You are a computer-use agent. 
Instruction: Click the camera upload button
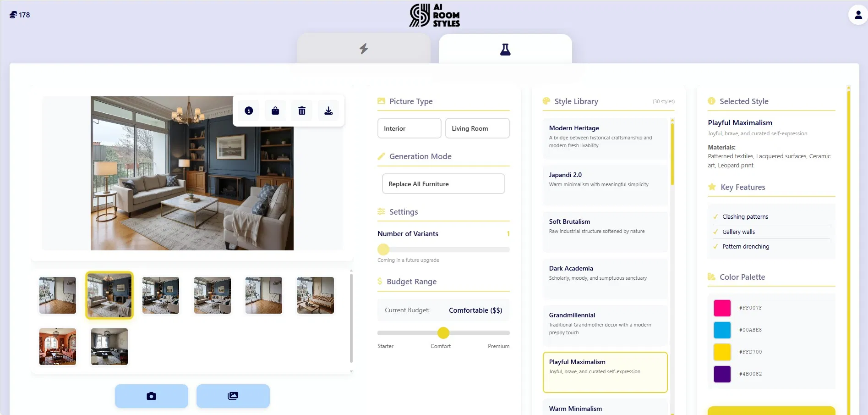coord(152,396)
